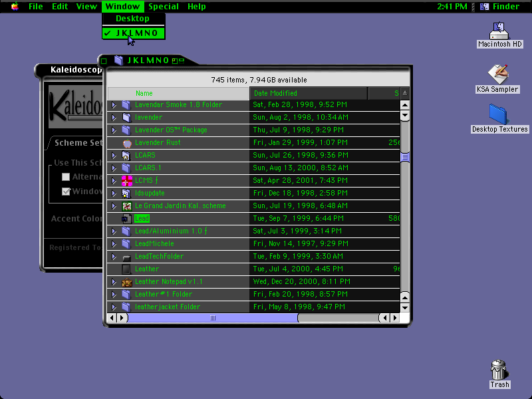Image resolution: width=532 pixels, height=399 pixels.
Task: Sort the list by Name column
Action: pos(178,93)
